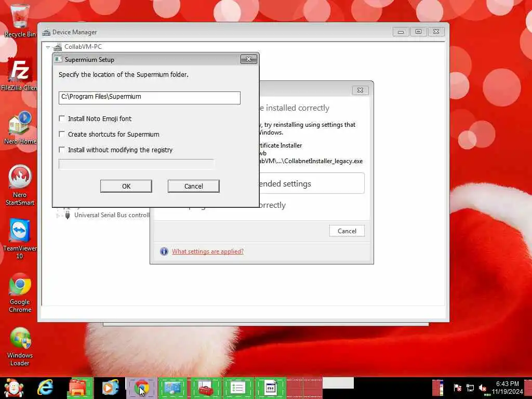The height and width of the screenshot is (399, 532).
Task: Launch Nero Home from the desktop
Action: [x=20, y=128]
